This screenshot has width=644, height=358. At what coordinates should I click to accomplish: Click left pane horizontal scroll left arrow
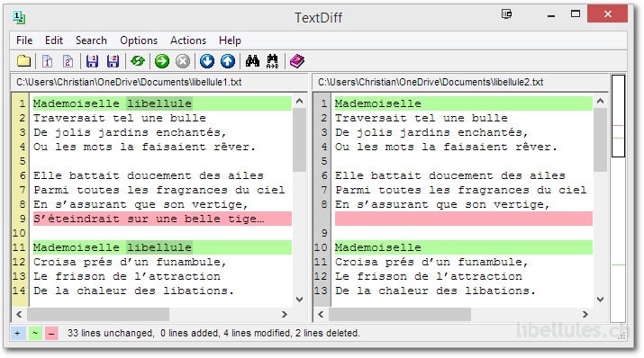(19, 314)
